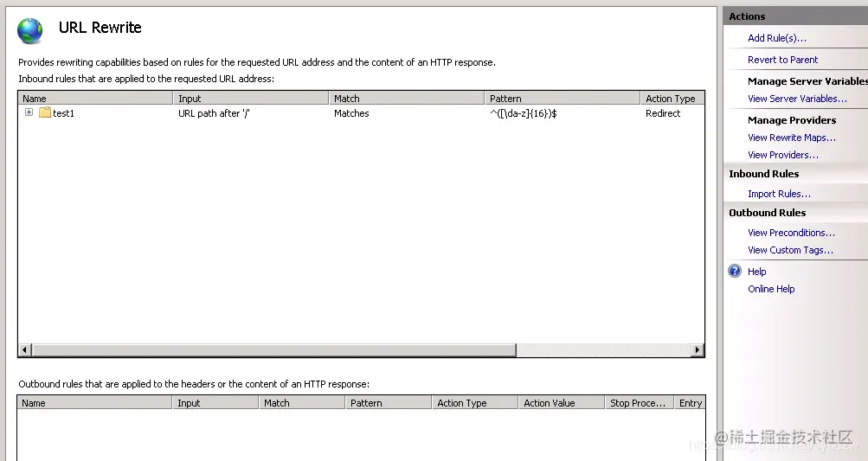Click the inbound list scroll left arrow
Image resolution: width=868 pixels, height=461 pixels.
(x=24, y=349)
